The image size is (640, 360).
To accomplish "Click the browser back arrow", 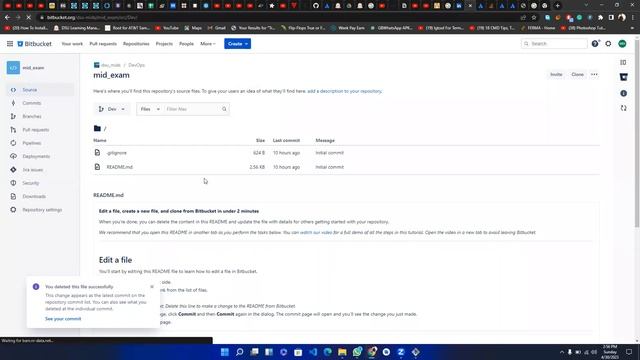I will click(7, 18).
